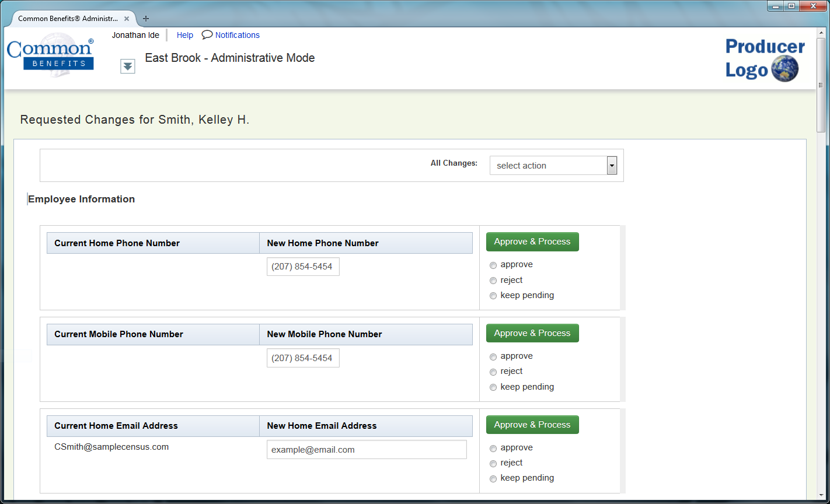Open the Help menu link
Viewport: 830px width, 504px height.
point(184,35)
